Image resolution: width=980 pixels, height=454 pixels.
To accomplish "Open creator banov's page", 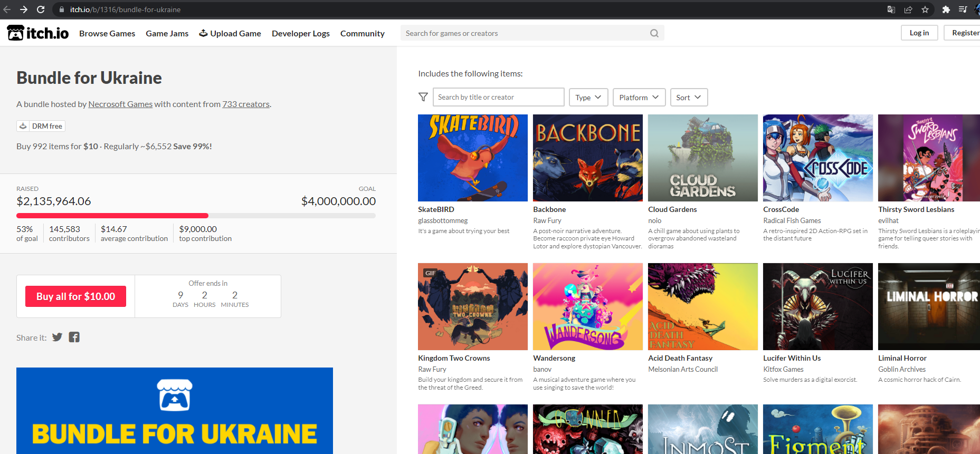I will click(542, 369).
